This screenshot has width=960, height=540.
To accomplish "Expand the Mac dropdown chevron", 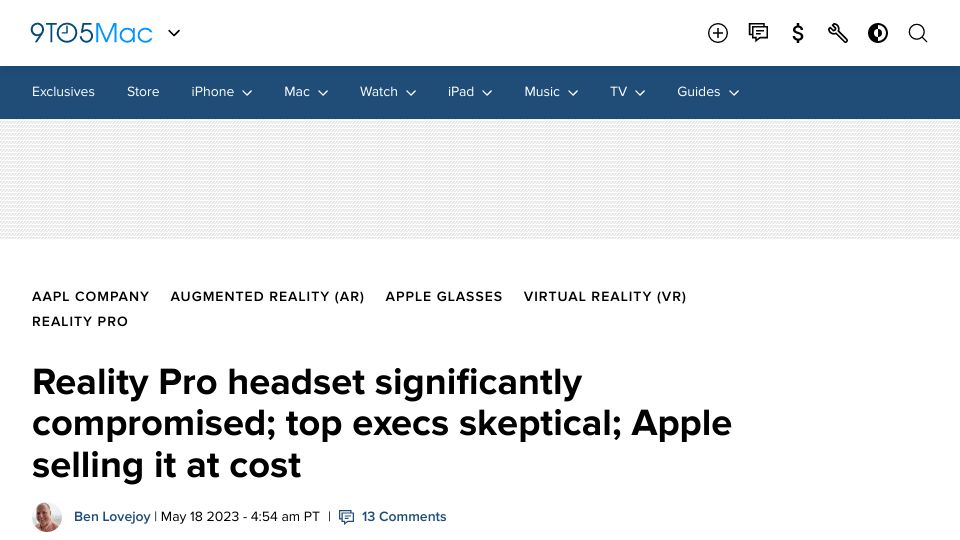I will point(323,93).
